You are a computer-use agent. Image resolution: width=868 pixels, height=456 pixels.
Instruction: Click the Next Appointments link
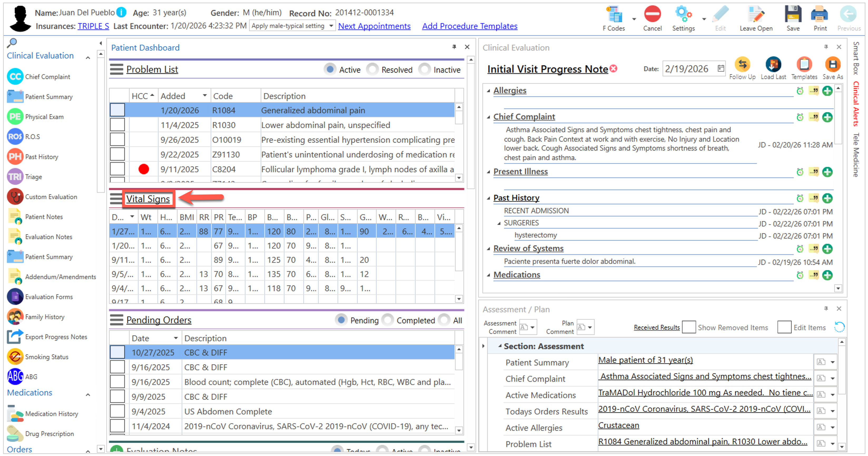click(x=374, y=26)
